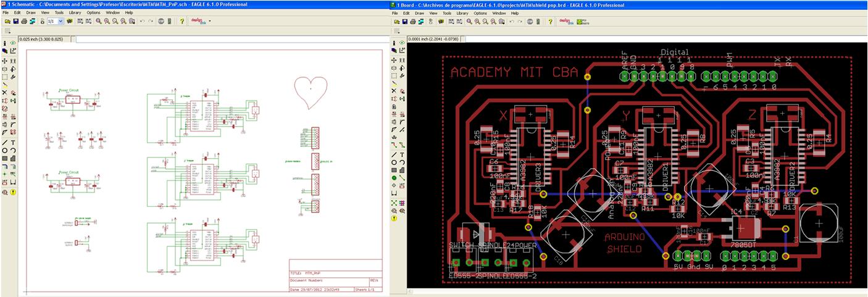Undo the last action in Schematic window
Image resolution: width=868 pixels, height=297 pixels.
pyautogui.click(x=142, y=21)
